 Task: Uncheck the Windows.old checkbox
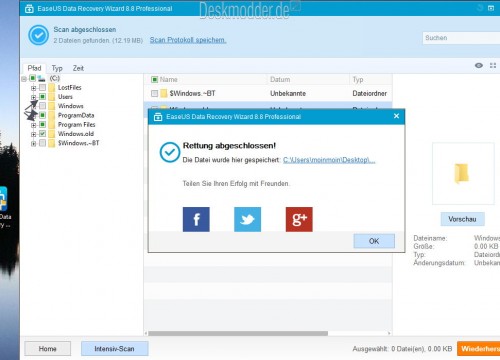coord(42,134)
